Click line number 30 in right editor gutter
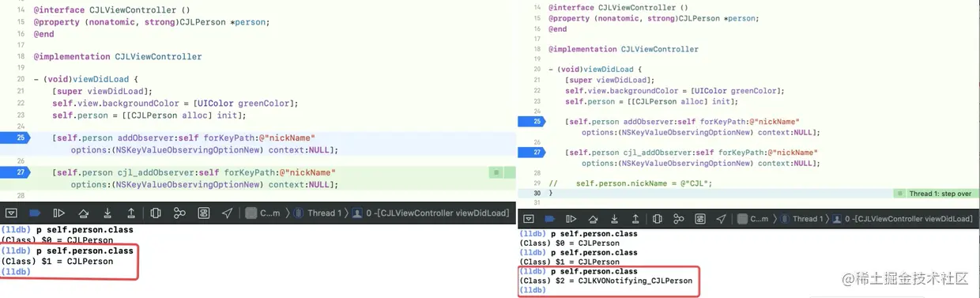Screen dimensions: 980x298 tap(537, 194)
